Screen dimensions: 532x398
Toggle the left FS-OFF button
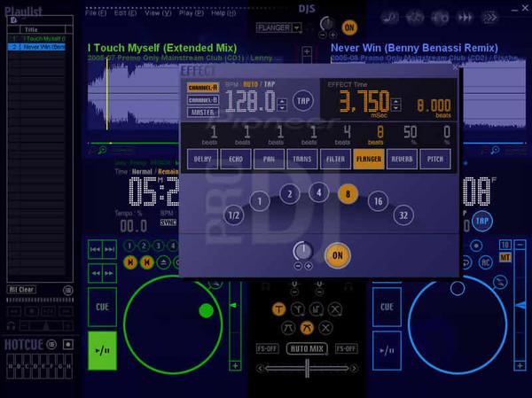(268, 348)
